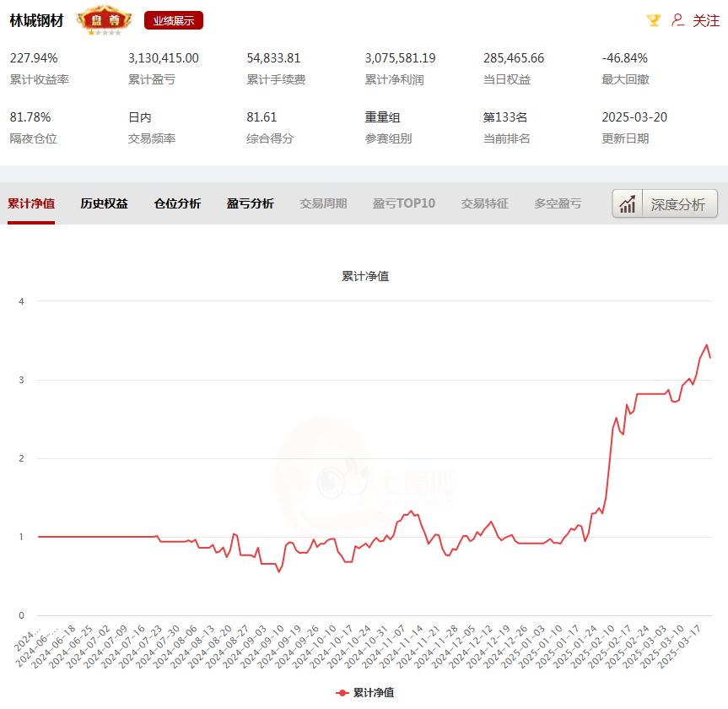Click the y-axis value 4 label
The height and width of the screenshot is (709, 728).
(21, 301)
